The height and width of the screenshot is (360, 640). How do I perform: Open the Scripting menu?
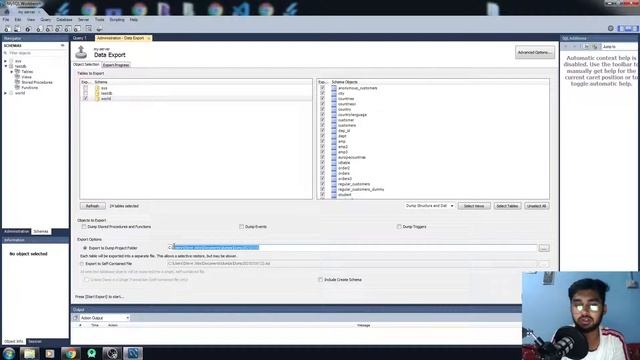pyautogui.click(x=117, y=20)
